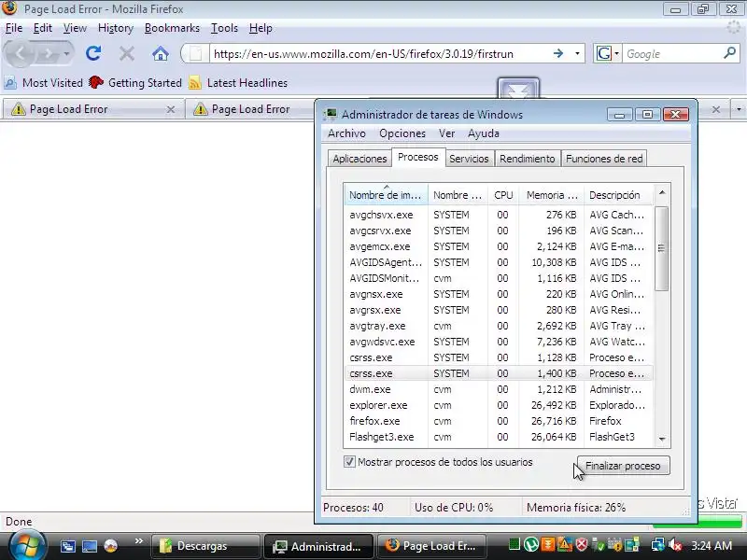Click the uTorrent tray icon
Viewport: 747px width, 560px height.
point(530,544)
